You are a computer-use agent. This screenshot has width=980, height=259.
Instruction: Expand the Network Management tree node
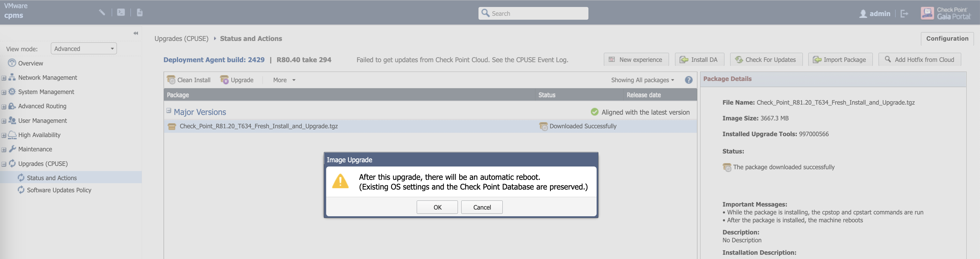[x=4, y=78]
